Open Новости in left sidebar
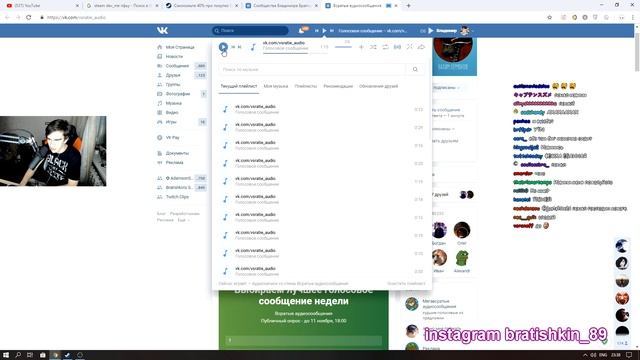The image size is (640, 360). tap(174, 56)
